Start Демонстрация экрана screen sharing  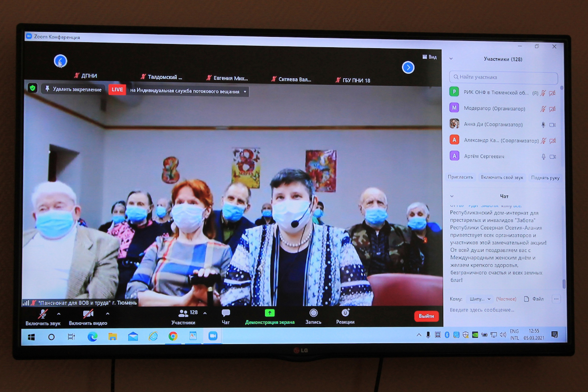270,317
